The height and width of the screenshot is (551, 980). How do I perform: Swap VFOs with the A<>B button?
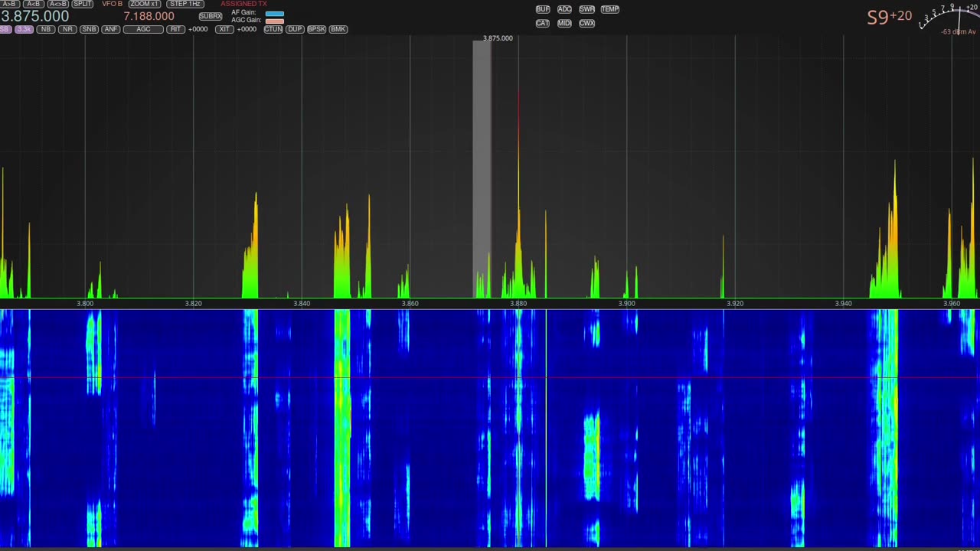point(58,4)
